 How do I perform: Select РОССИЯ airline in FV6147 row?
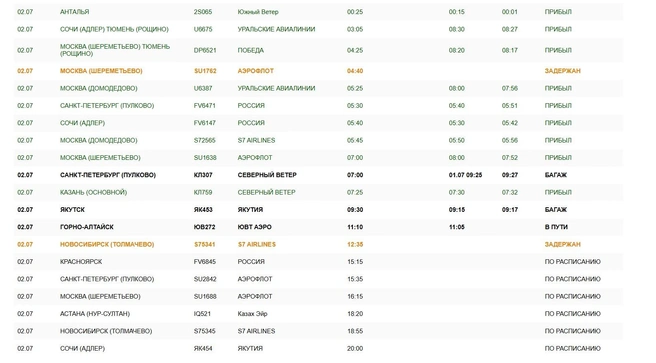251,123
